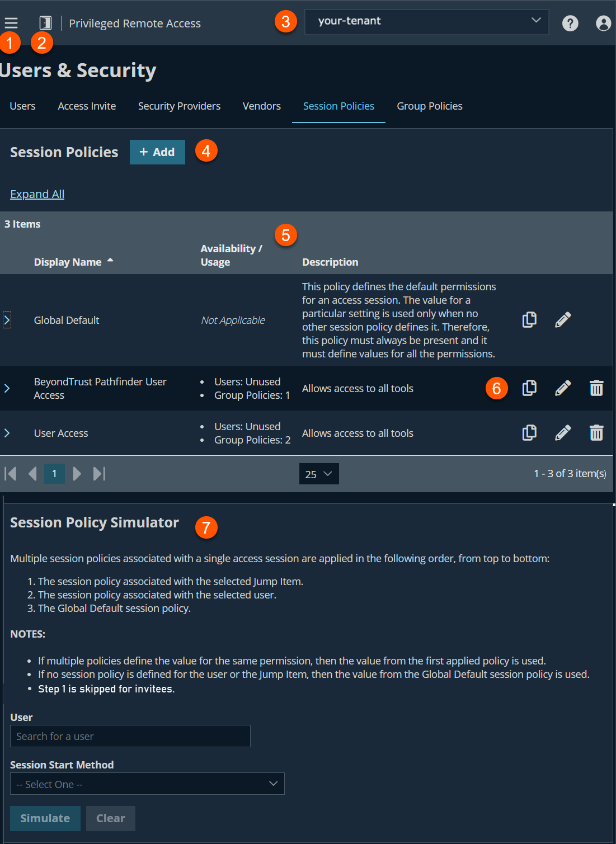Jump to last page arrow icon
Screen dimensions: 616x844
click(x=99, y=473)
